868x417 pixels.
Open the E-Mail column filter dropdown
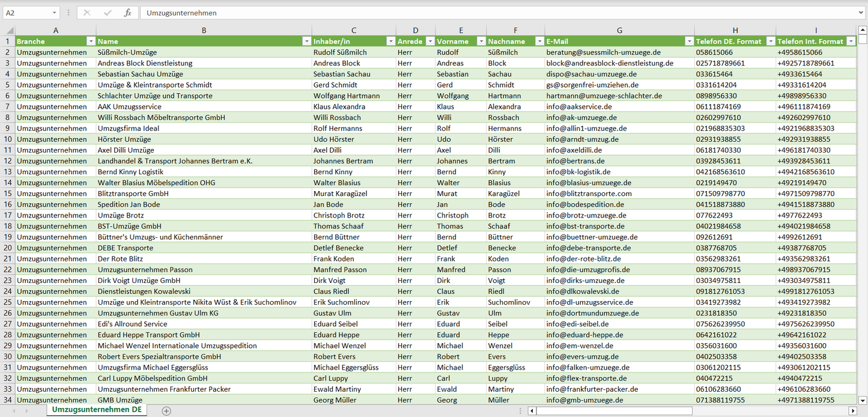(689, 41)
